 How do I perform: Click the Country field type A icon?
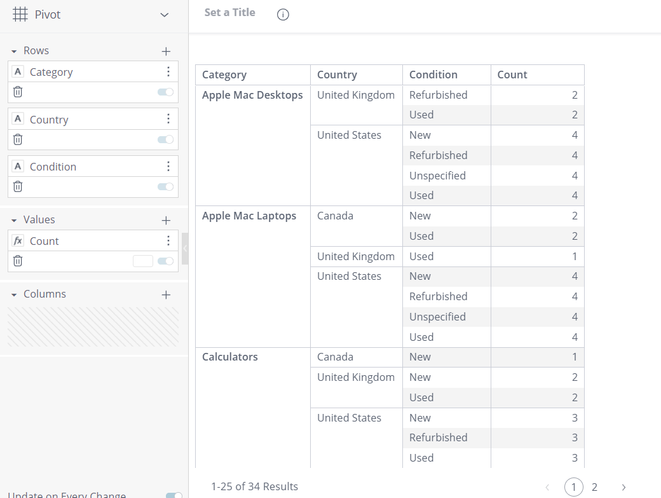coord(18,119)
